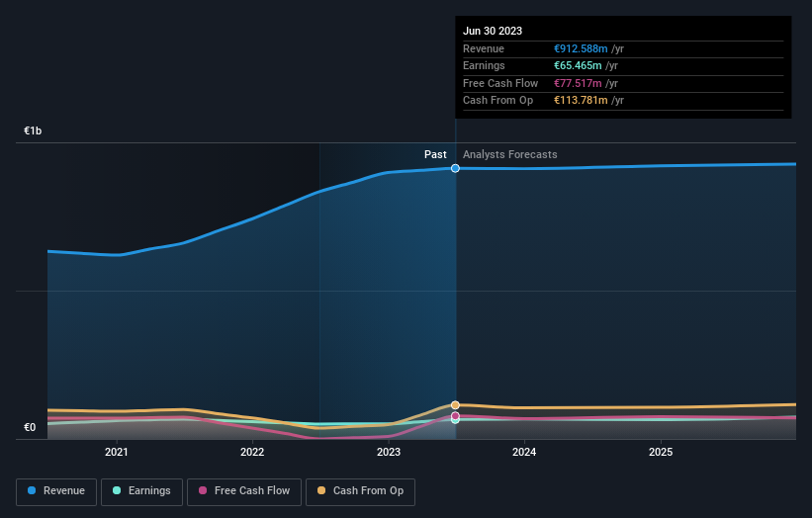The width and height of the screenshot is (812, 518).
Task: Click the €1b y-axis label
Action: [x=33, y=130]
